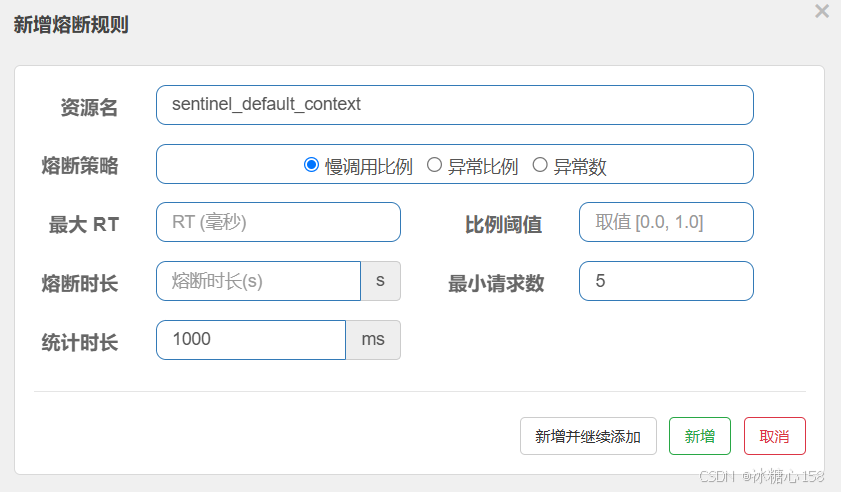Cancel the dialog with the 取消 button

[x=775, y=436]
